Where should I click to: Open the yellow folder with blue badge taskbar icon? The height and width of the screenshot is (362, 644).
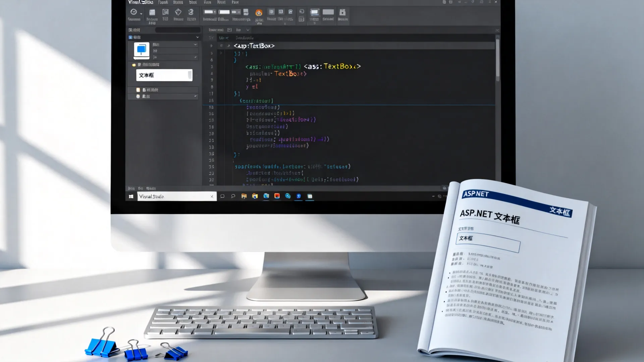point(255,196)
